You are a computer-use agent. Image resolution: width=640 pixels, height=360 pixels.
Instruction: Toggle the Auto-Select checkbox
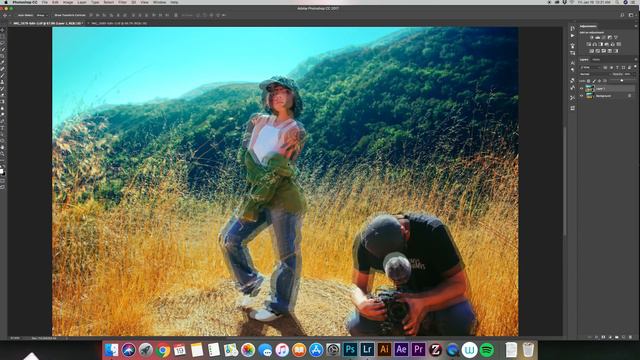click(15, 15)
